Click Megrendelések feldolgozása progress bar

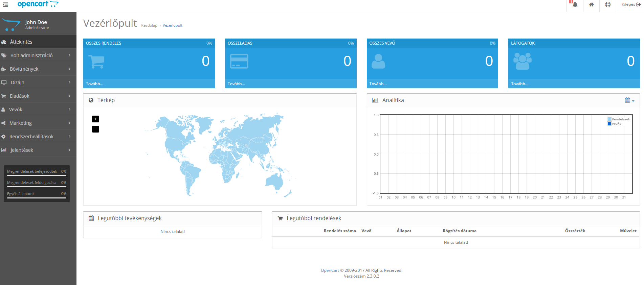[37, 187]
